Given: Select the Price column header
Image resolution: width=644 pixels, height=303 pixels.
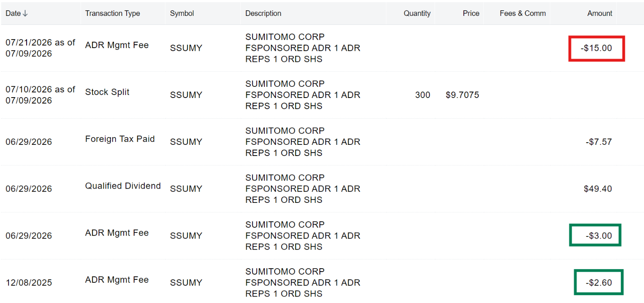Looking at the screenshot, I should coord(471,13).
